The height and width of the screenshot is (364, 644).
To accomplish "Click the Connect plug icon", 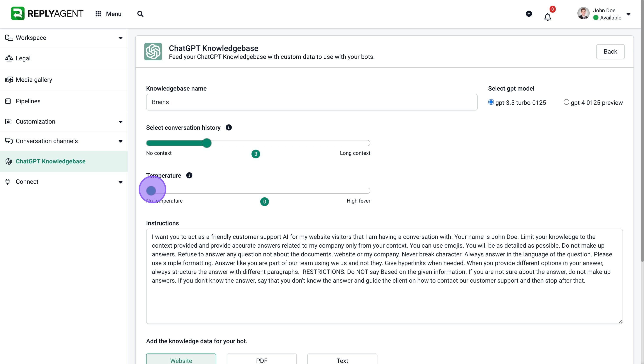I will 7,182.
